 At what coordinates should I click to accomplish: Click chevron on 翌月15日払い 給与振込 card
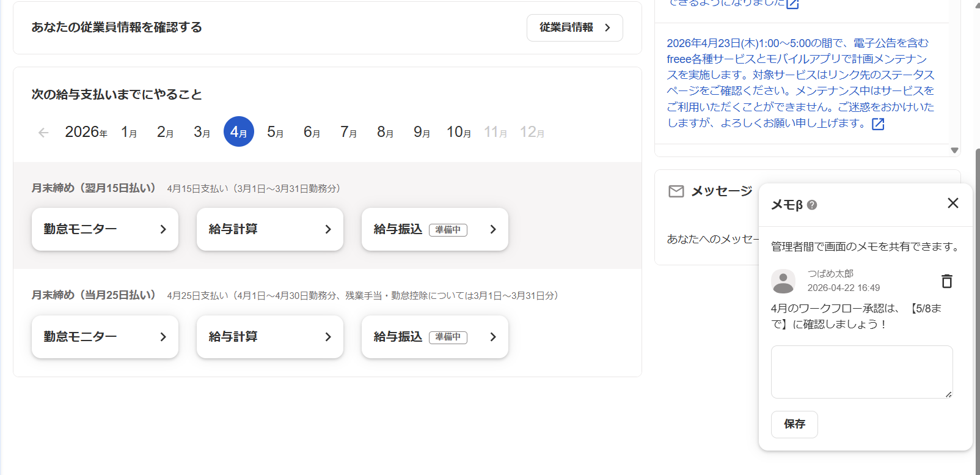493,229
